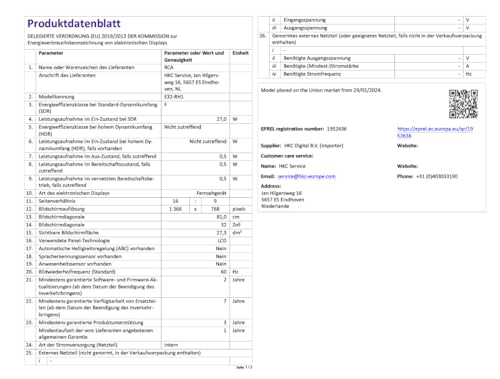This screenshot has height=379, width=500.
Task: Click the Customer care service heading
Action: 287,156
